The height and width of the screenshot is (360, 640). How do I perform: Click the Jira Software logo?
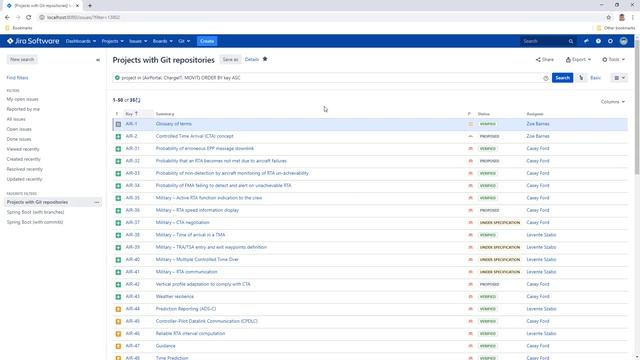(x=33, y=41)
